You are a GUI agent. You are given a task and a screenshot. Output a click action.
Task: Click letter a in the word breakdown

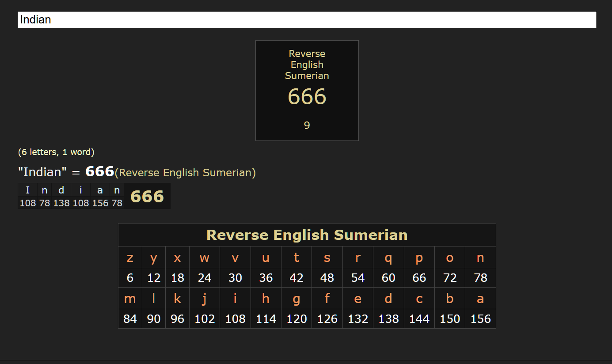(x=100, y=190)
